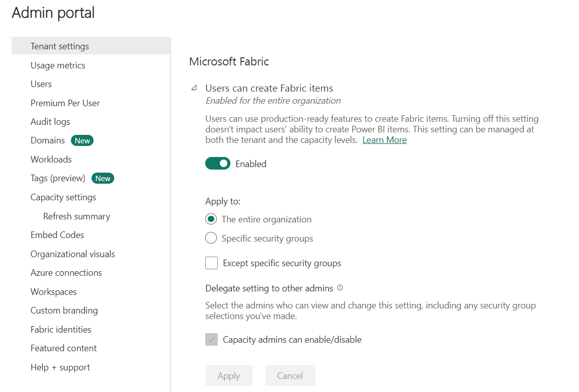Open the Workloads page
This screenshot has height=392, width=579.
tap(51, 160)
